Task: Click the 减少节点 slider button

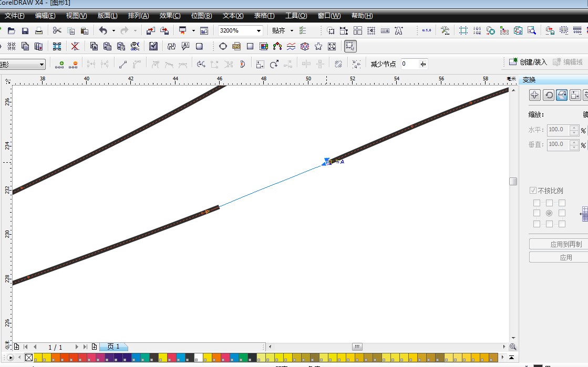Action: tap(423, 64)
